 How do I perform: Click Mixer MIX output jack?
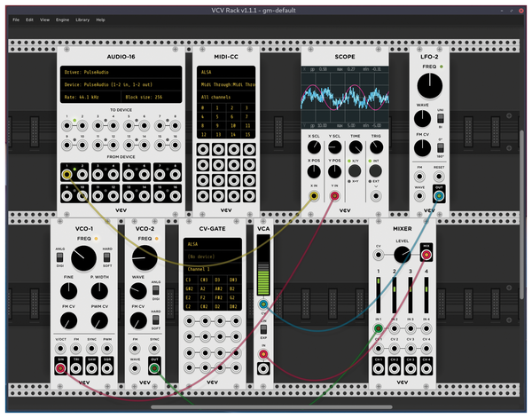click(x=426, y=255)
